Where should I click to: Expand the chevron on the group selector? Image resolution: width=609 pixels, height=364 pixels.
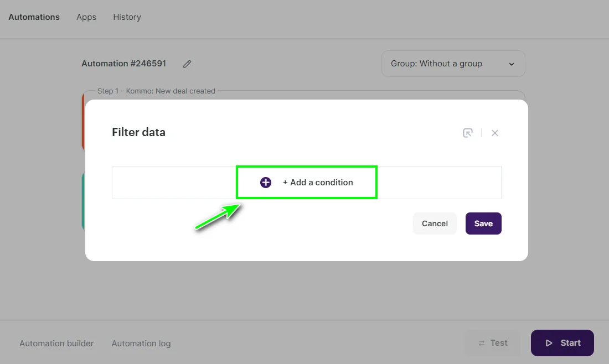(x=512, y=64)
